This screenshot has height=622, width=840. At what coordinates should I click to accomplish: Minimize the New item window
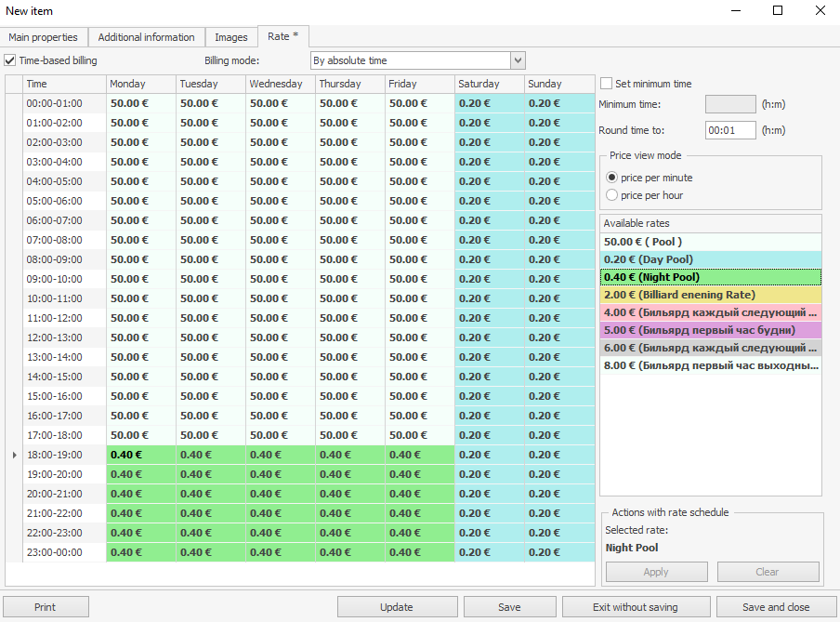(x=735, y=11)
